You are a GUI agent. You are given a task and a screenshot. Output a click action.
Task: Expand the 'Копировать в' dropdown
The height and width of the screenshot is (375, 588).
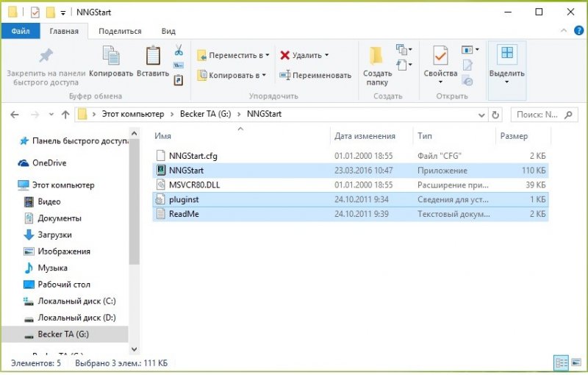(264, 75)
